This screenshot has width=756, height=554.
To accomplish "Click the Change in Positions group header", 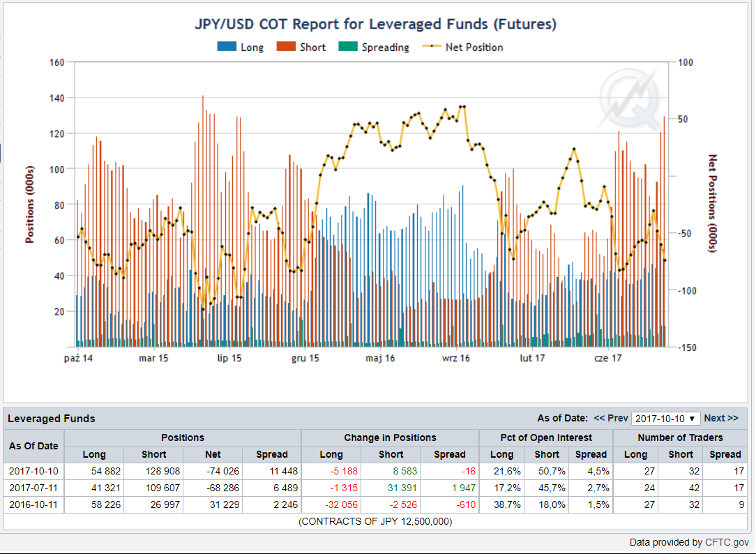I will point(390,437).
